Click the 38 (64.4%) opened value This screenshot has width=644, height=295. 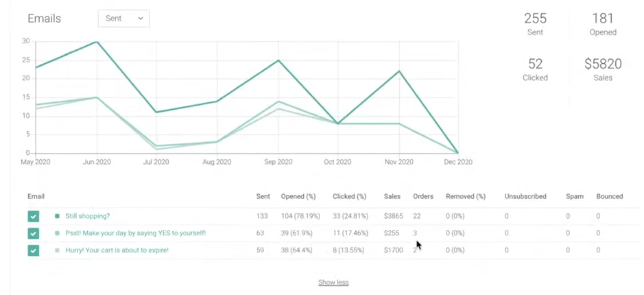[296, 250]
